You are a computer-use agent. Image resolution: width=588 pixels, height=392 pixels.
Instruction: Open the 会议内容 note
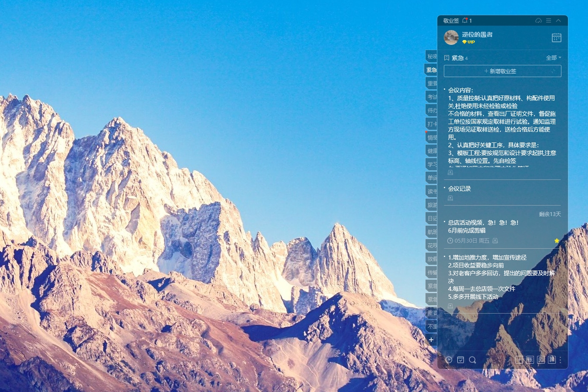click(502, 127)
